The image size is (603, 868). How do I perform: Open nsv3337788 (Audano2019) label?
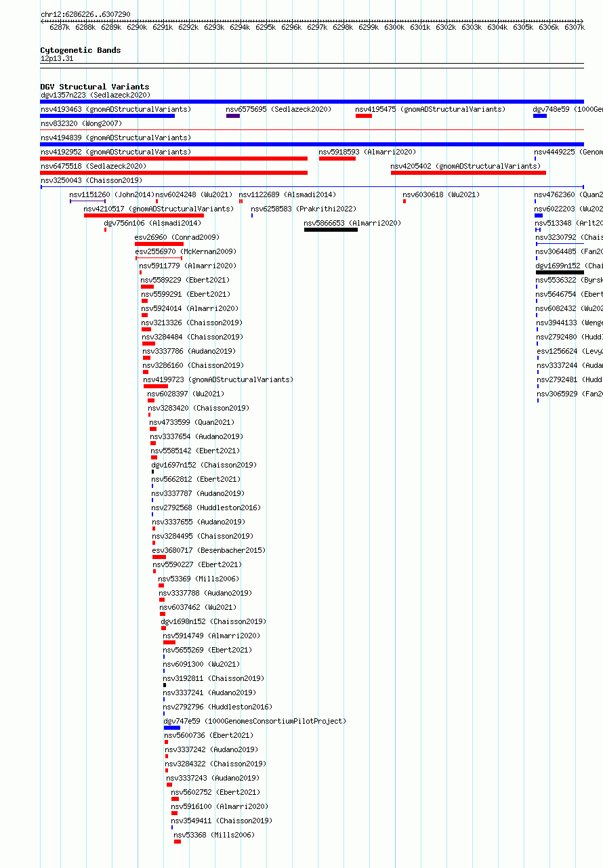[205, 593]
